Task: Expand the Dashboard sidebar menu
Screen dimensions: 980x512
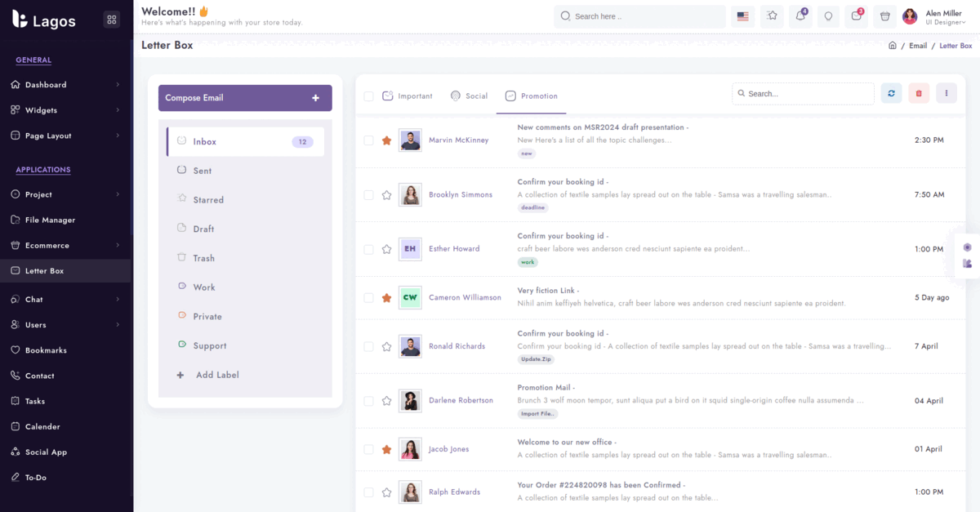Action: coord(65,85)
